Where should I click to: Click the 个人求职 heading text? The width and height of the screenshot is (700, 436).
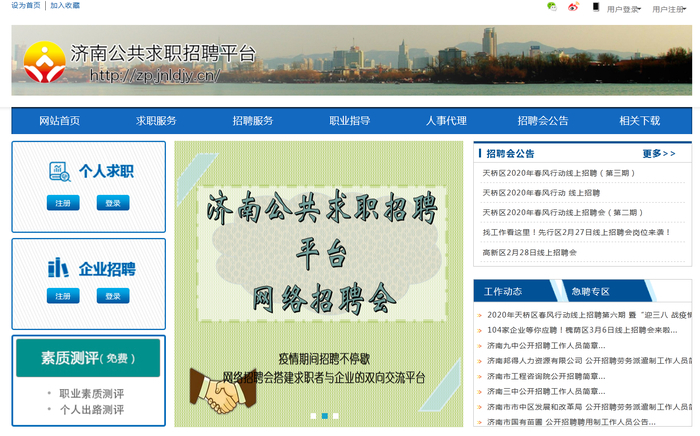(106, 171)
